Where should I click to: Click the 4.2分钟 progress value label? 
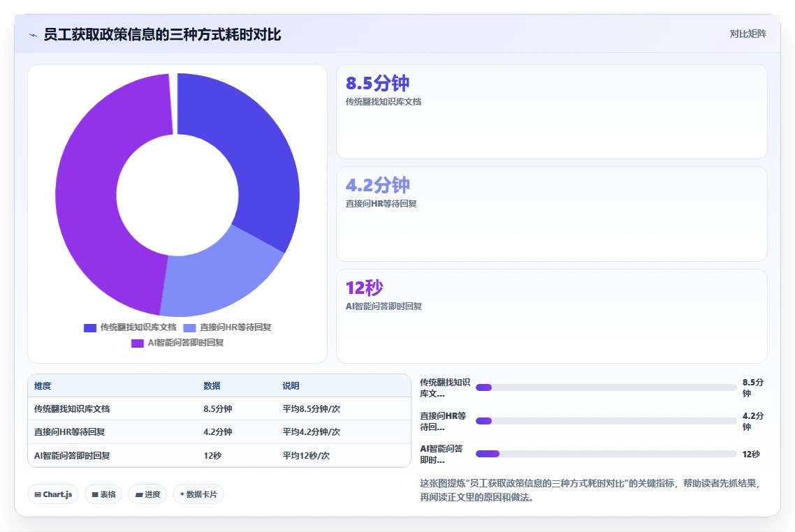tap(753, 422)
